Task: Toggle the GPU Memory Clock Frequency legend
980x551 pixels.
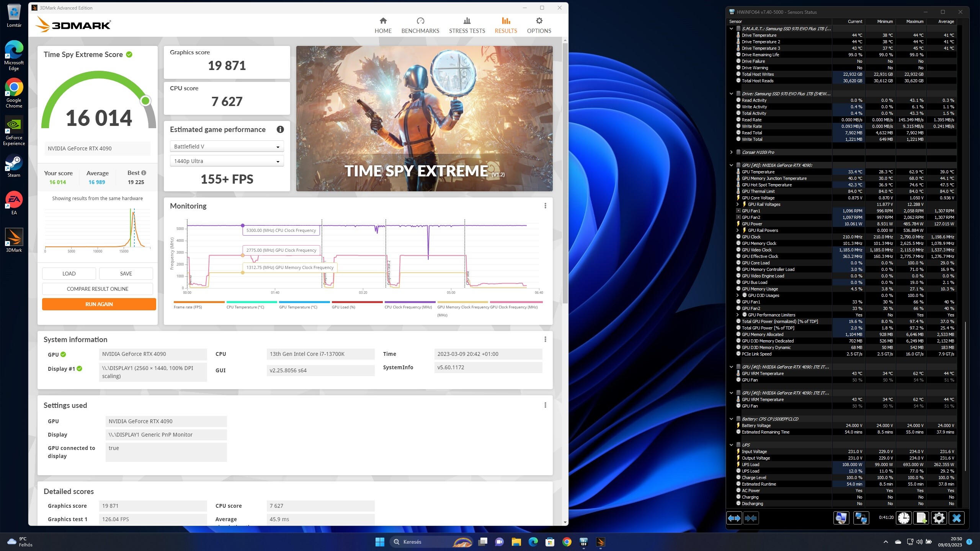Action: (462, 309)
